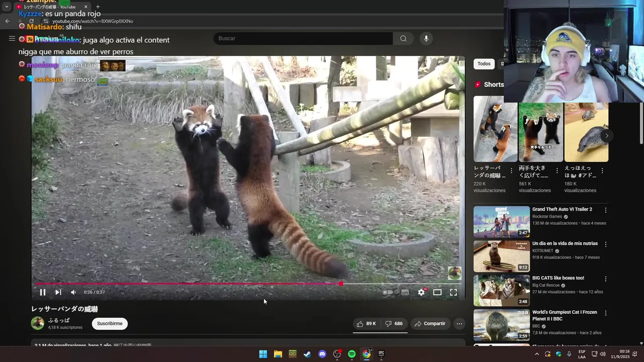This screenshot has width=644, height=362.
Task: Open Discord from the taskbar
Action: pos(323,354)
